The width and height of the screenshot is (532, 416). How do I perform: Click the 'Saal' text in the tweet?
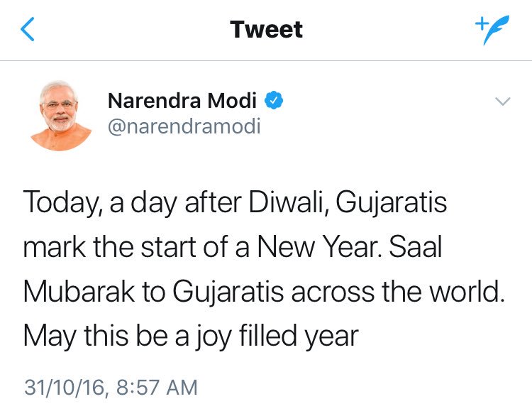pos(415,247)
